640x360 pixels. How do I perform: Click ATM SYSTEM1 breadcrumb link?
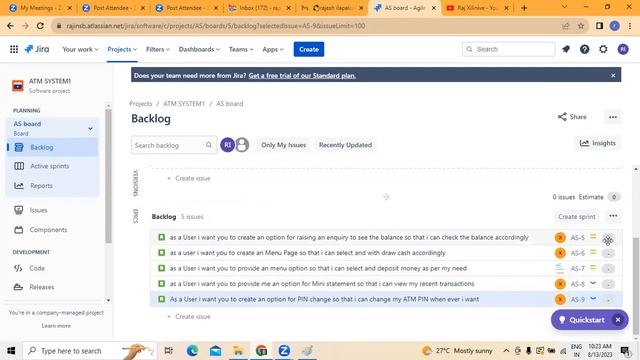184,104
